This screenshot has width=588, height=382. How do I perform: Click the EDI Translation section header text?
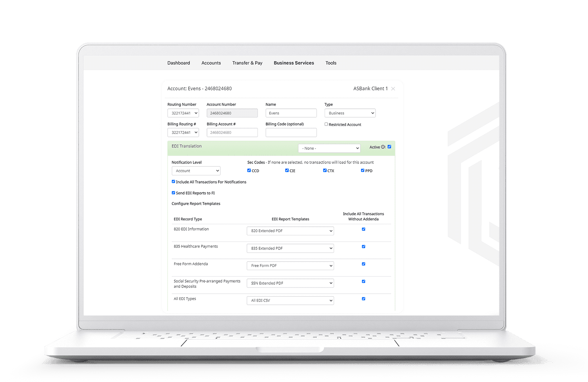pos(187,146)
